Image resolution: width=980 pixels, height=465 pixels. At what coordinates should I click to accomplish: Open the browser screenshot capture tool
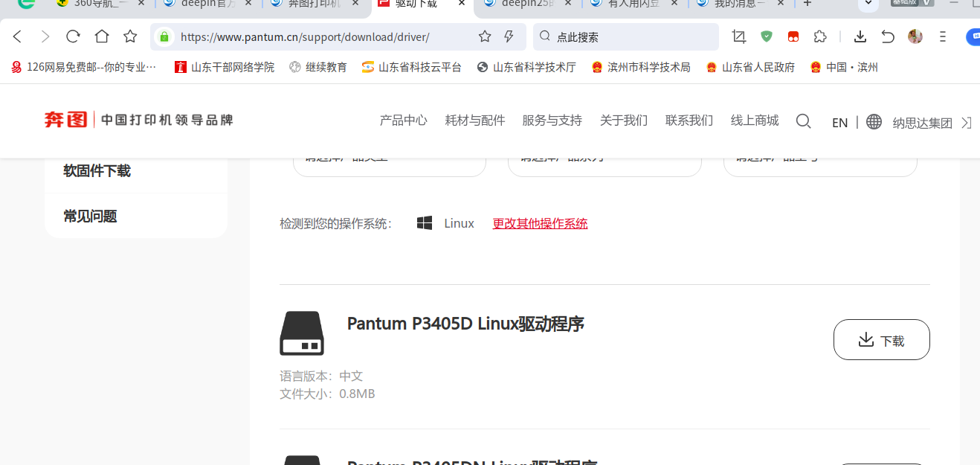738,36
